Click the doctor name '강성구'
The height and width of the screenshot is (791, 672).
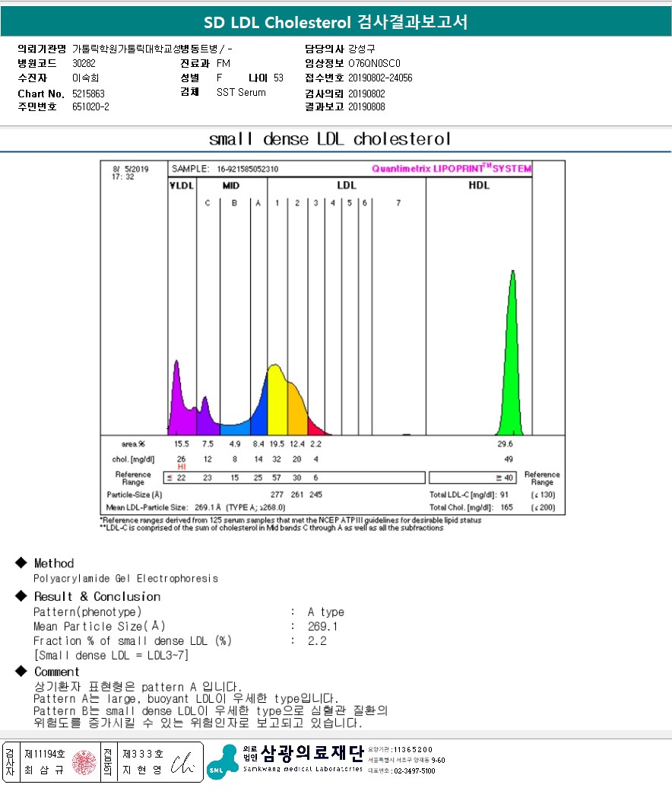click(361, 49)
